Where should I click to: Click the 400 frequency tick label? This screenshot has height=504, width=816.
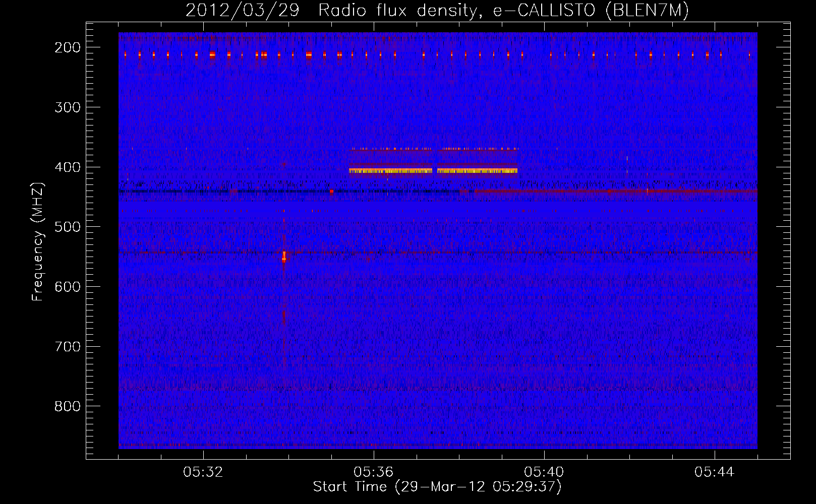click(67, 167)
